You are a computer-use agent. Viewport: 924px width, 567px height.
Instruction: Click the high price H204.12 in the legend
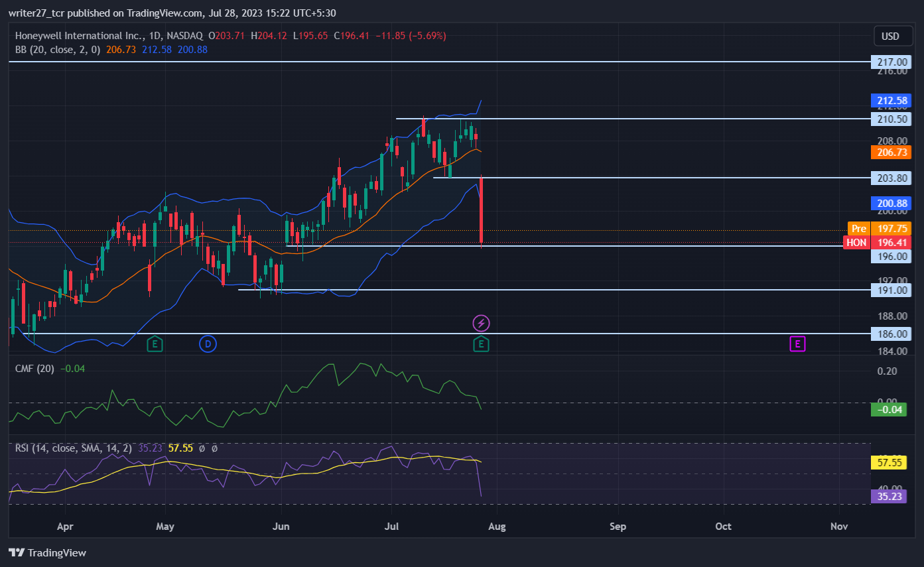click(269, 36)
